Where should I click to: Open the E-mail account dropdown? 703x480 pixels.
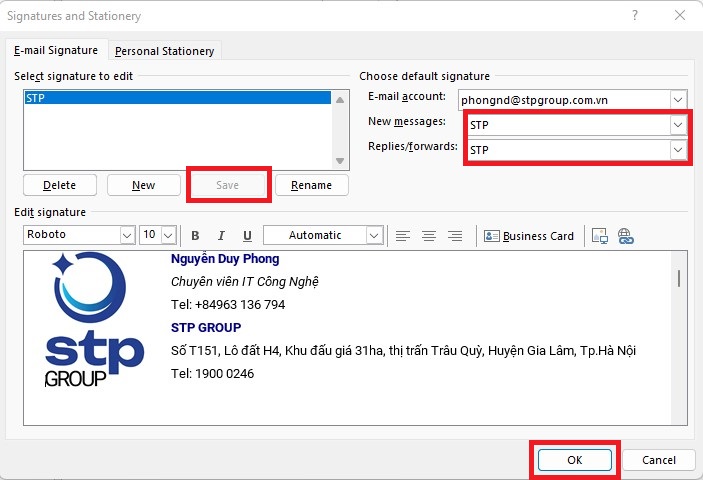pyautogui.click(x=678, y=99)
